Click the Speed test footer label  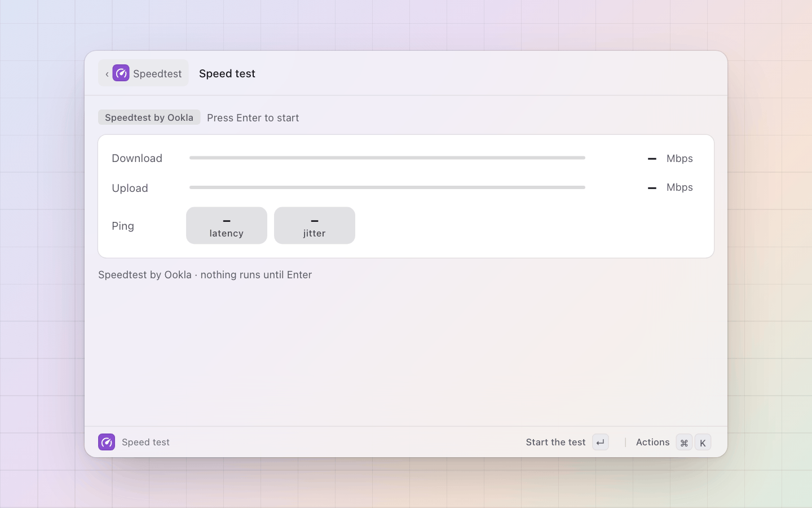tap(145, 443)
